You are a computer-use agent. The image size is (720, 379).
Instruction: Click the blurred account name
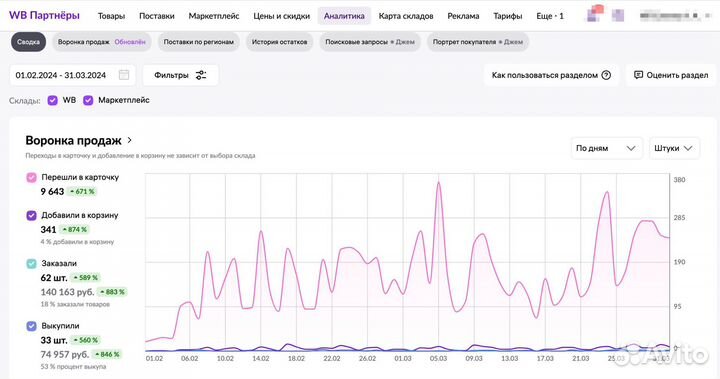pos(669,16)
